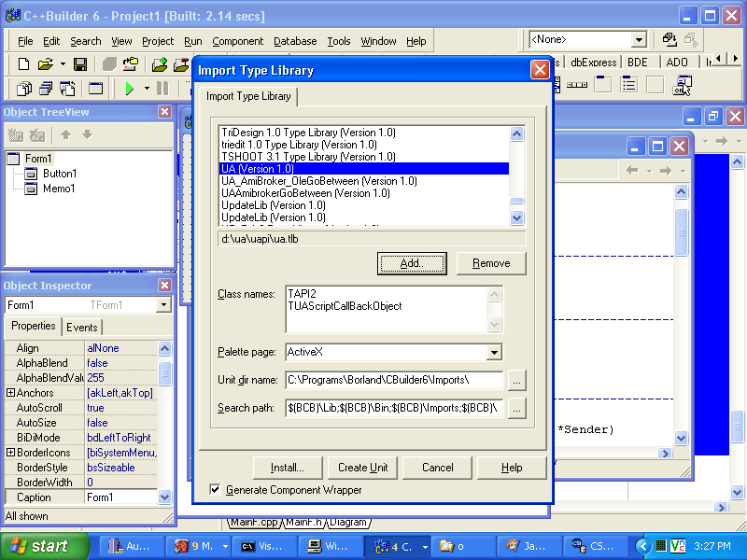Screen dimensions: 747x560
Task: Open the Component menu
Action: pyautogui.click(x=237, y=41)
